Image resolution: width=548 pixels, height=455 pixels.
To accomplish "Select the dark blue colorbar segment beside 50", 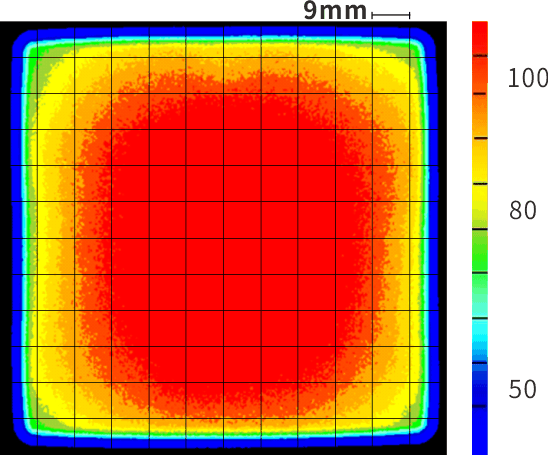I will [480, 384].
